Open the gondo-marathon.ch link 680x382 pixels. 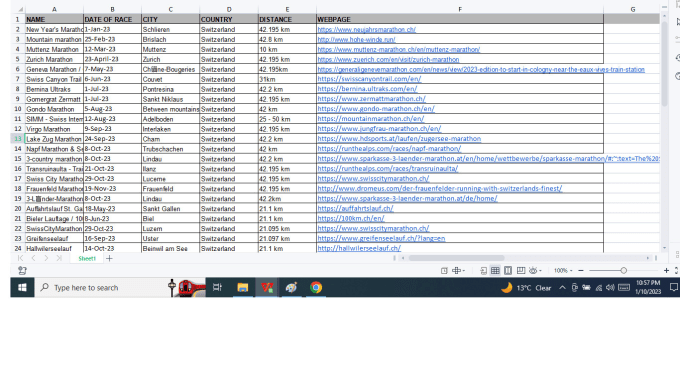tap(376, 109)
